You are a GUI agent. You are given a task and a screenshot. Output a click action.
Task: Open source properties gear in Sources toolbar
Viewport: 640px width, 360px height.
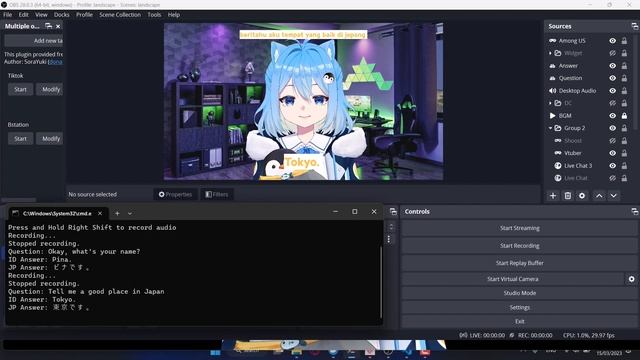(582, 196)
